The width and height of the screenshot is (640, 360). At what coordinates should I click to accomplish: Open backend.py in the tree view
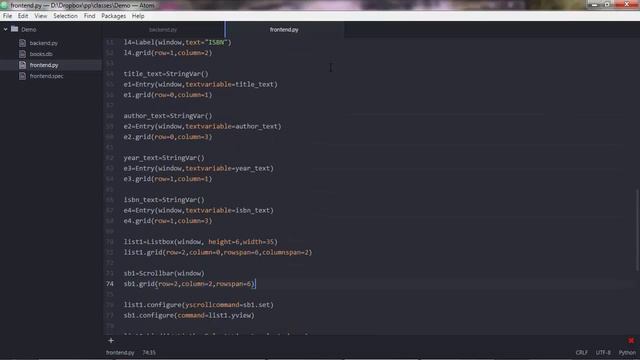pyautogui.click(x=44, y=43)
